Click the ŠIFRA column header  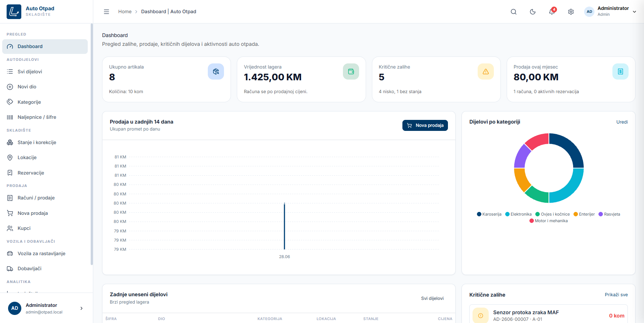111,319
